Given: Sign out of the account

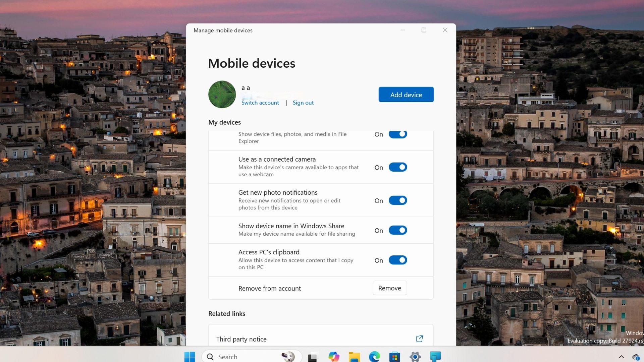Looking at the screenshot, I should click(303, 103).
